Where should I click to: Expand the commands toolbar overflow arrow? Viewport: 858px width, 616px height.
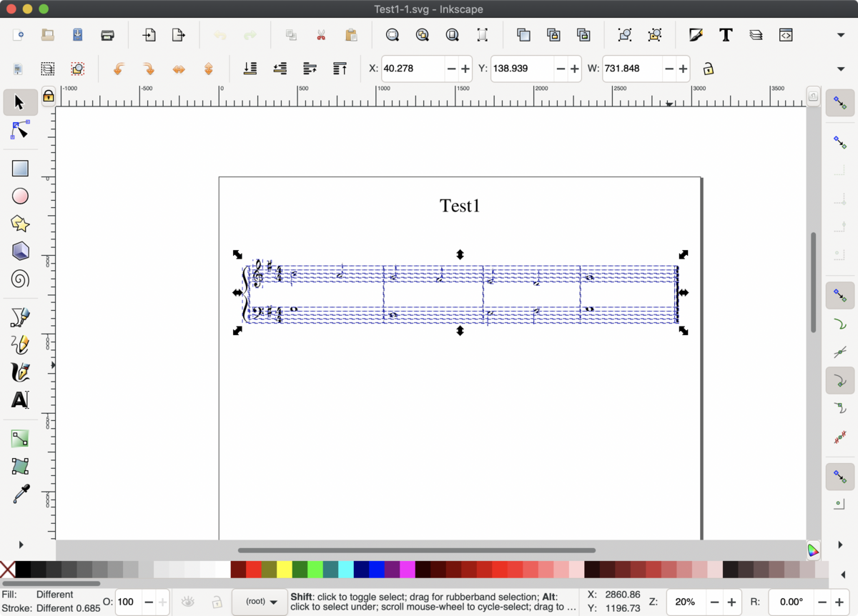coord(841,35)
